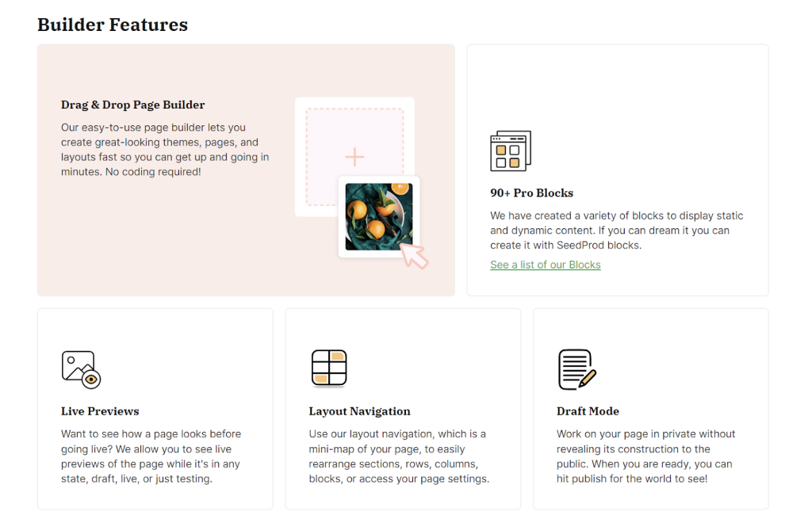Click the 90+ Pro Blocks description paragraph
This screenshot has height=519, width=812.
(616, 231)
